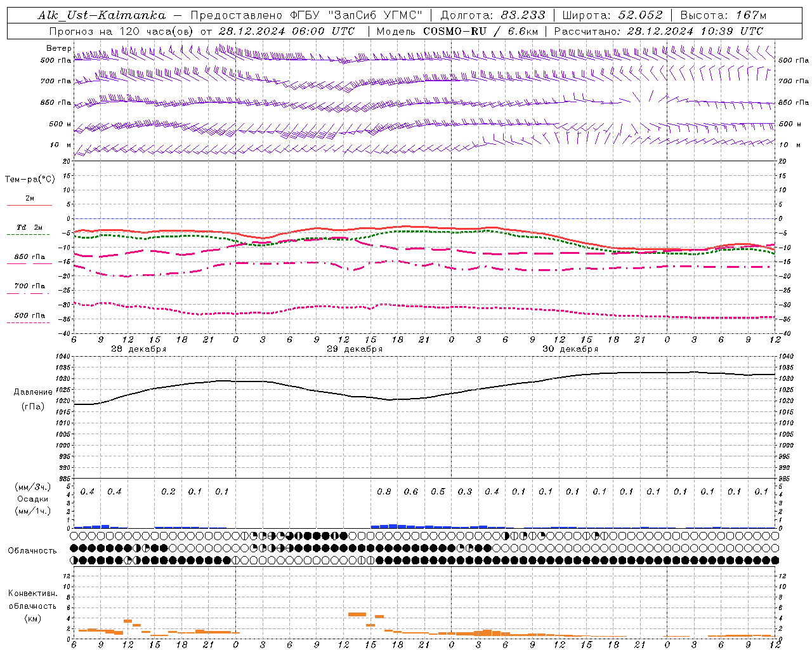Click the date label 30 декабря

tap(570, 349)
